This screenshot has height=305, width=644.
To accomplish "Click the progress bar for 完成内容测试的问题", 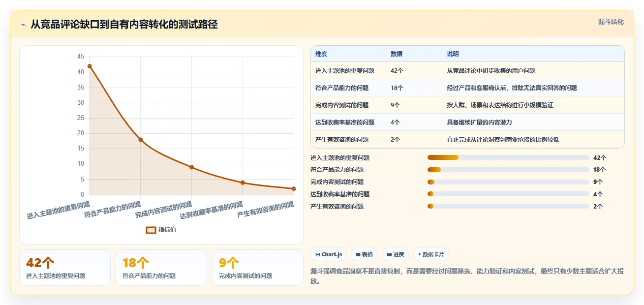I will point(508,182).
